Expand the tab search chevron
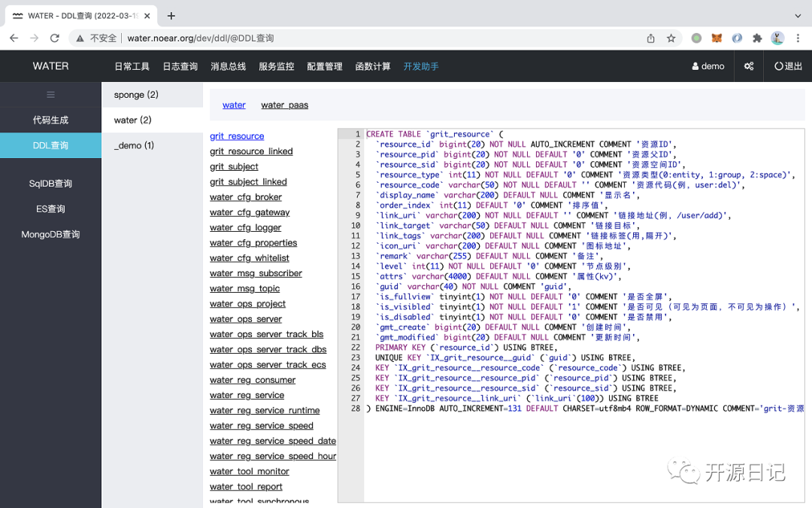The width and height of the screenshot is (812, 508). click(x=798, y=16)
